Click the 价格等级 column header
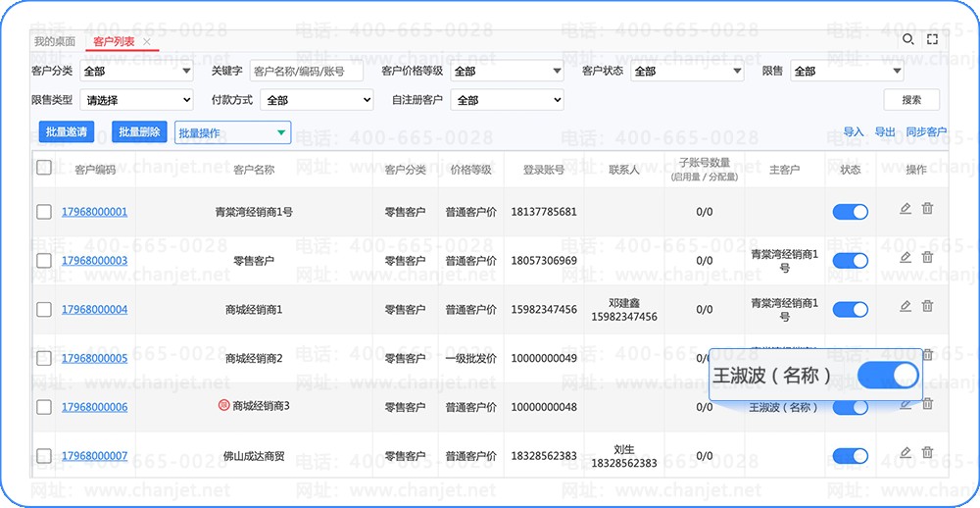 [x=470, y=170]
